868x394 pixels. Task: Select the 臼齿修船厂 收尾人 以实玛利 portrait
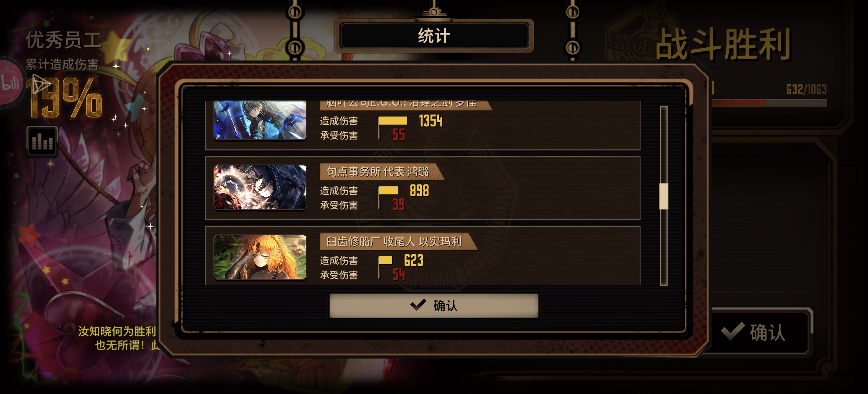click(260, 257)
